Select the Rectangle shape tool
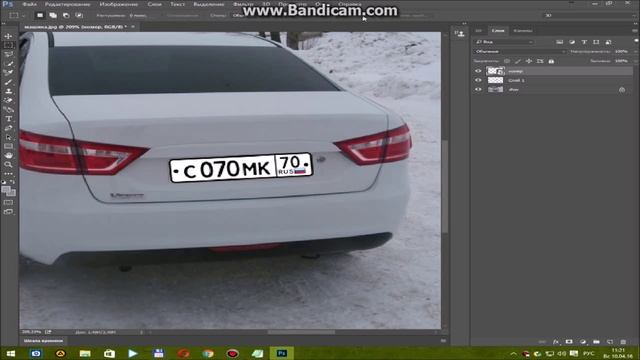 point(8,146)
